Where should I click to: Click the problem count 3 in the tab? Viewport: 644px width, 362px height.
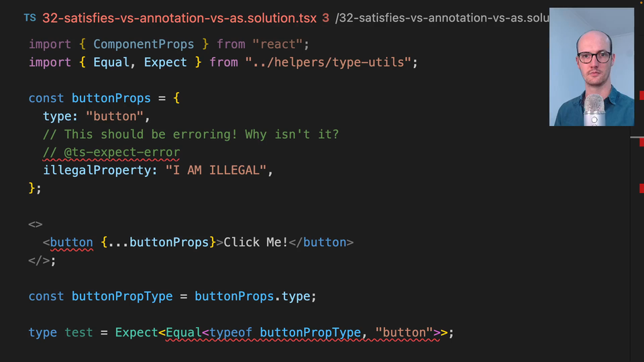pyautogui.click(x=325, y=18)
